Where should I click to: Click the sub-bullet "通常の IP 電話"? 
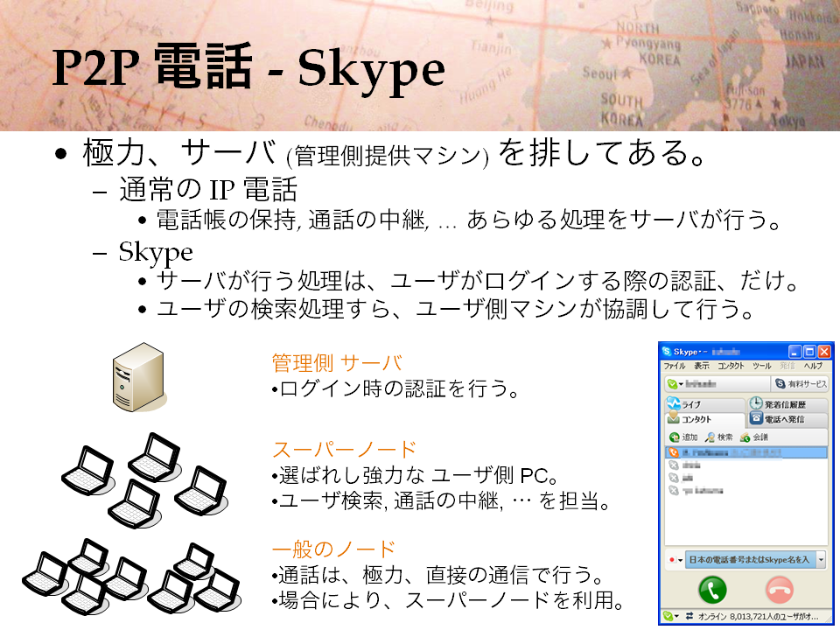click(208, 189)
